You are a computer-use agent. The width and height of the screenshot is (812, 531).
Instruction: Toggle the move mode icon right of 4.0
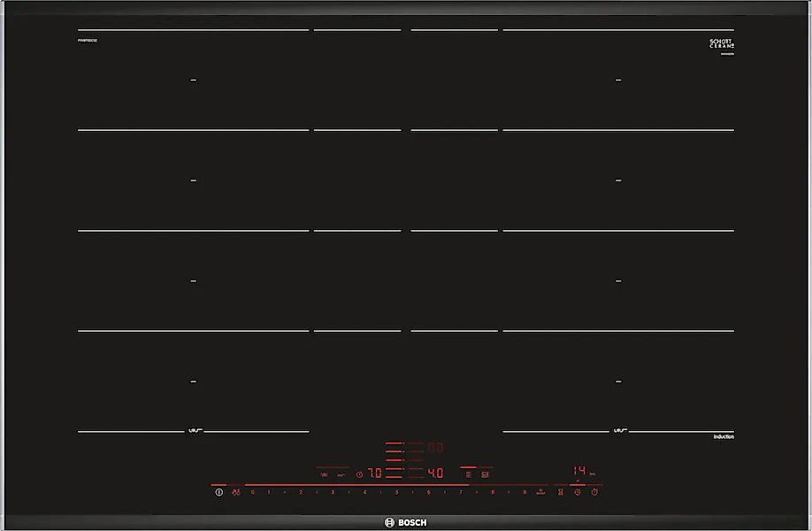pyautogui.click(x=484, y=474)
